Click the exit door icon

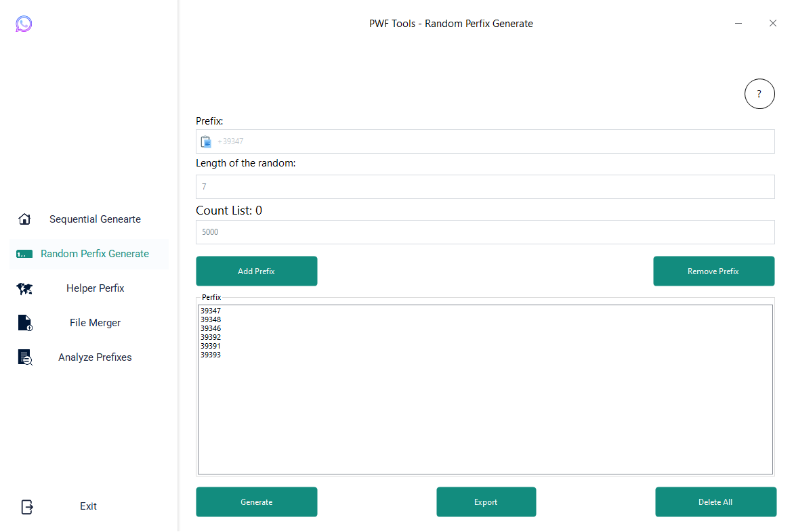point(27,507)
